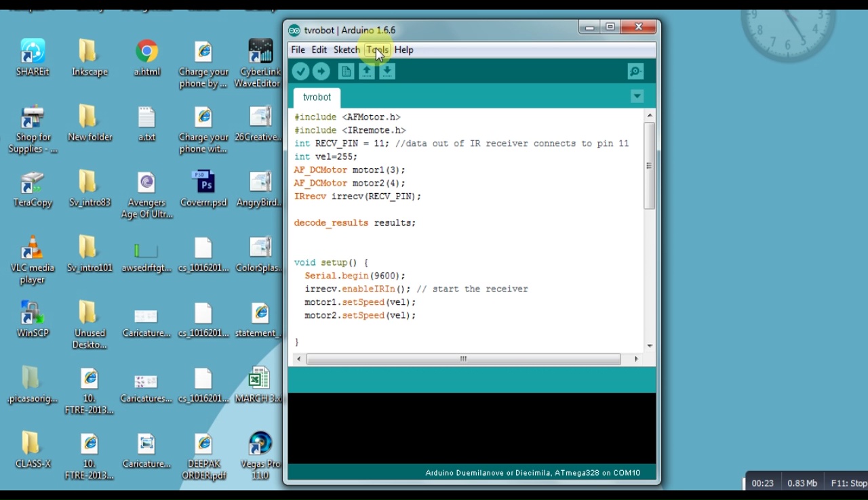Click the Upload arrow button

(321, 71)
